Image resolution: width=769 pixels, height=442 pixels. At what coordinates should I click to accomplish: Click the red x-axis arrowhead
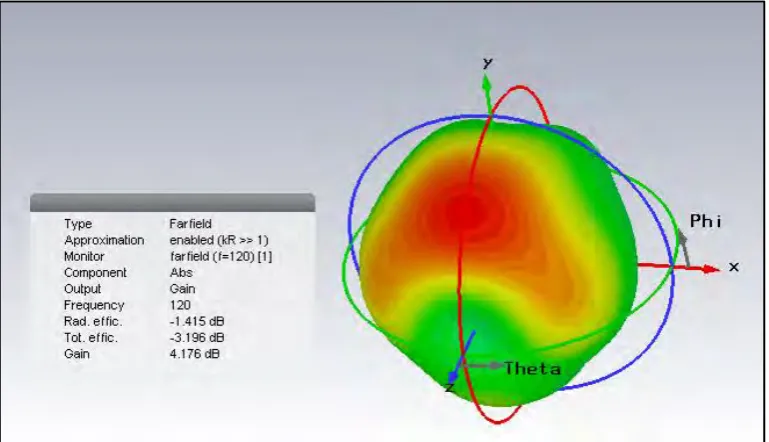click(711, 268)
